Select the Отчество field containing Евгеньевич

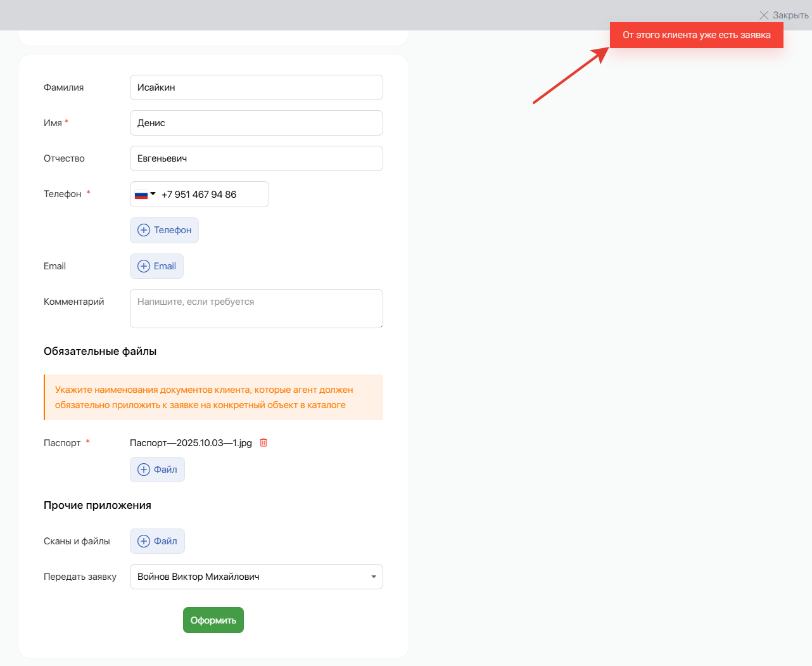(256, 158)
